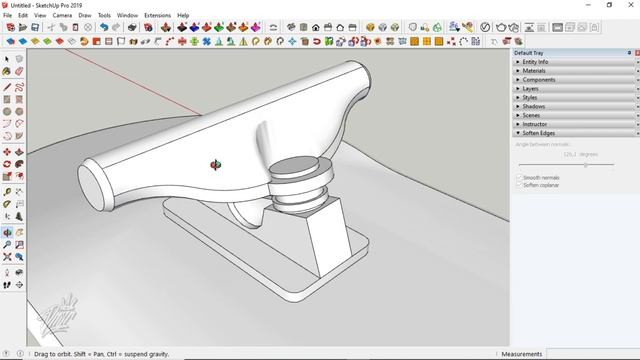640x360 pixels.
Task: Select the Walk footprints tool
Action: tap(7, 285)
